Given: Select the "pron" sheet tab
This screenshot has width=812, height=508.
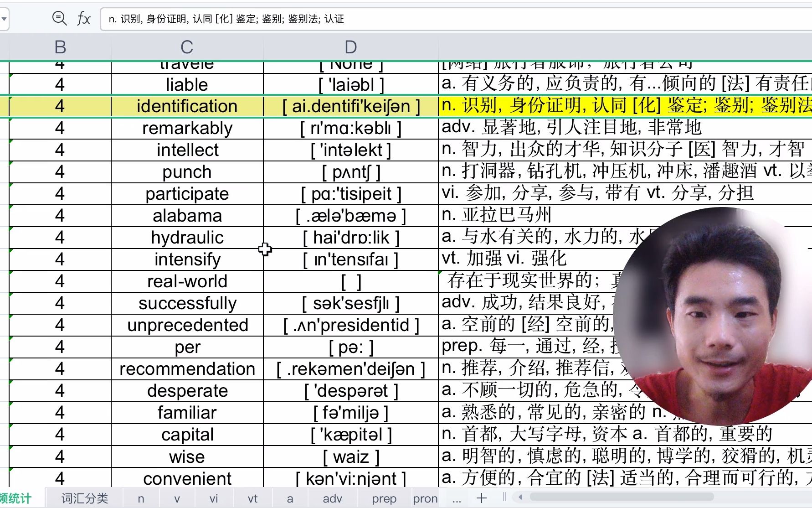Looking at the screenshot, I should click(x=425, y=498).
